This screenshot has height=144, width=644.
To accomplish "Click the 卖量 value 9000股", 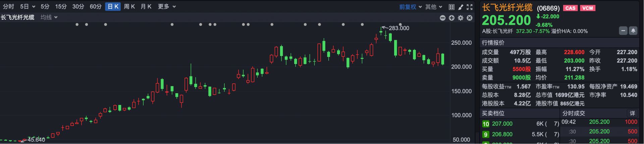I will coord(522,78).
